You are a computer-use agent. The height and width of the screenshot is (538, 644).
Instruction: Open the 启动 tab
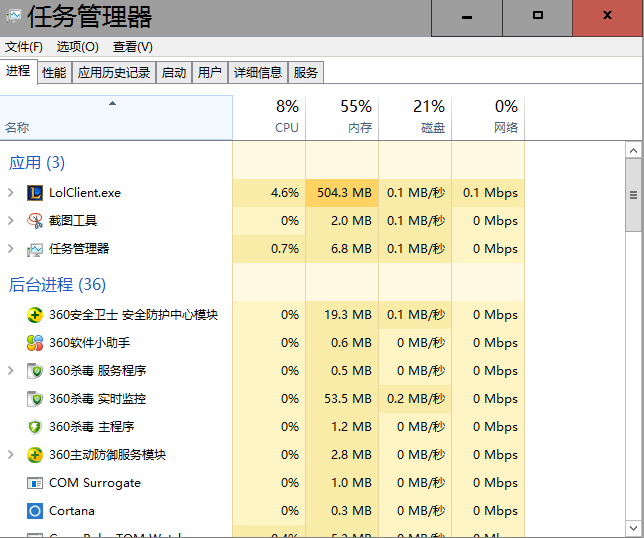click(174, 73)
